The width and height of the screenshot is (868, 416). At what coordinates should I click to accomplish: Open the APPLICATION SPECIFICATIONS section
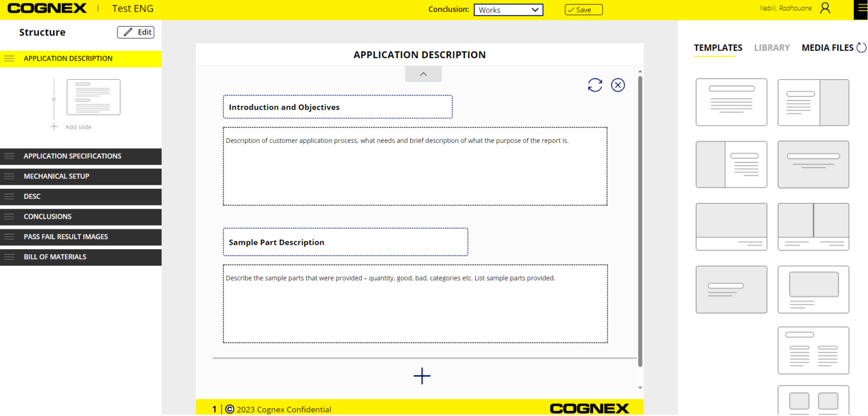[81, 156]
